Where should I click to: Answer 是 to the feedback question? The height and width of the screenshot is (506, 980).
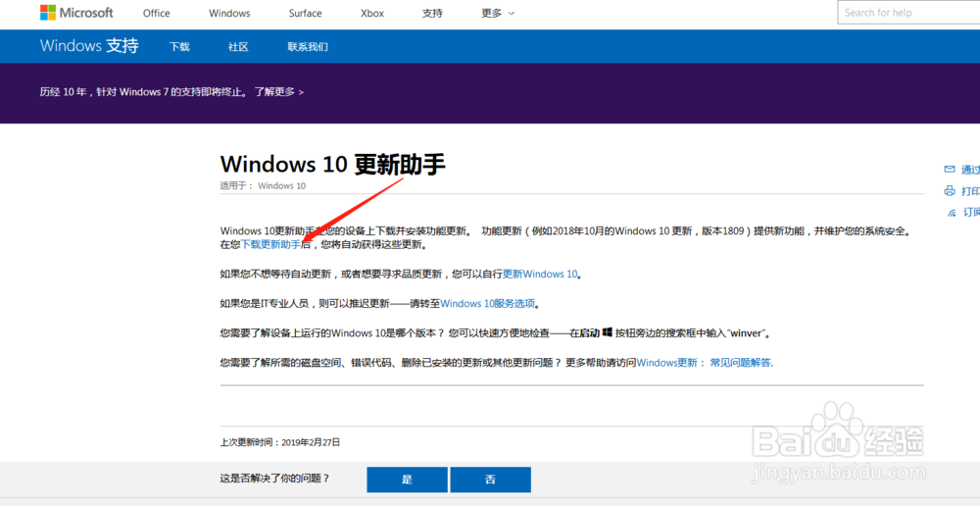[407, 480]
